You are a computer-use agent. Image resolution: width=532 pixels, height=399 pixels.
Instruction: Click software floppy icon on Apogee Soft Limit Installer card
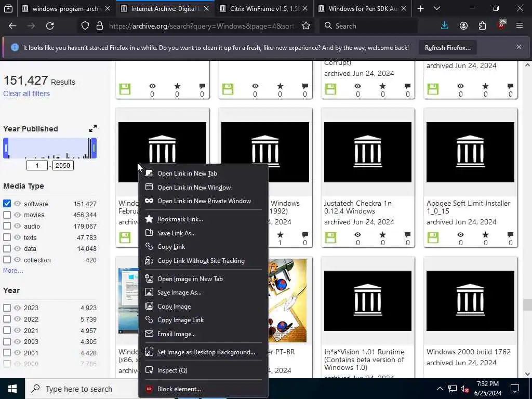[x=433, y=237]
